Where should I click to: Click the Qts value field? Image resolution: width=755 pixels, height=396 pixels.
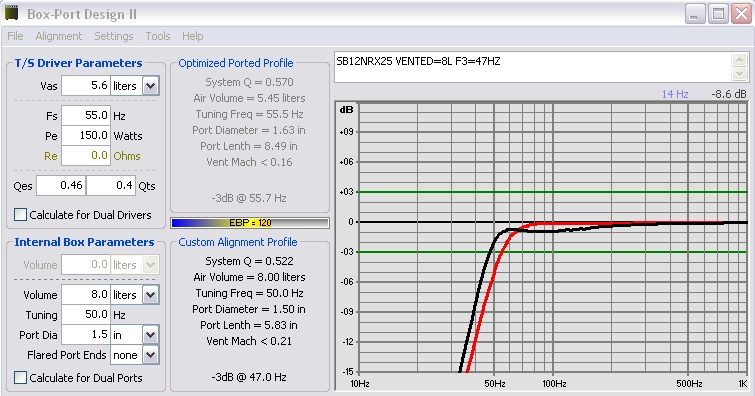(111, 185)
